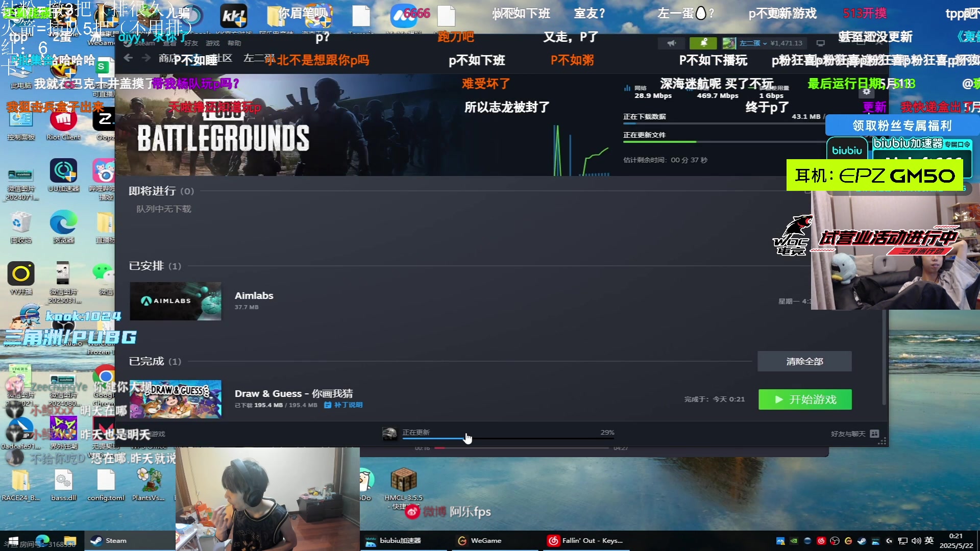Click the network icon in system tray

902,541
